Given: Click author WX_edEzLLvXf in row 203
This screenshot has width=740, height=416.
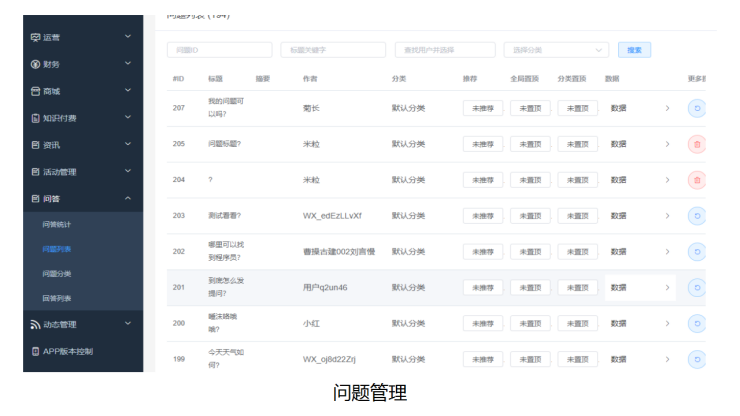Looking at the screenshot, I should click(332, 216).
